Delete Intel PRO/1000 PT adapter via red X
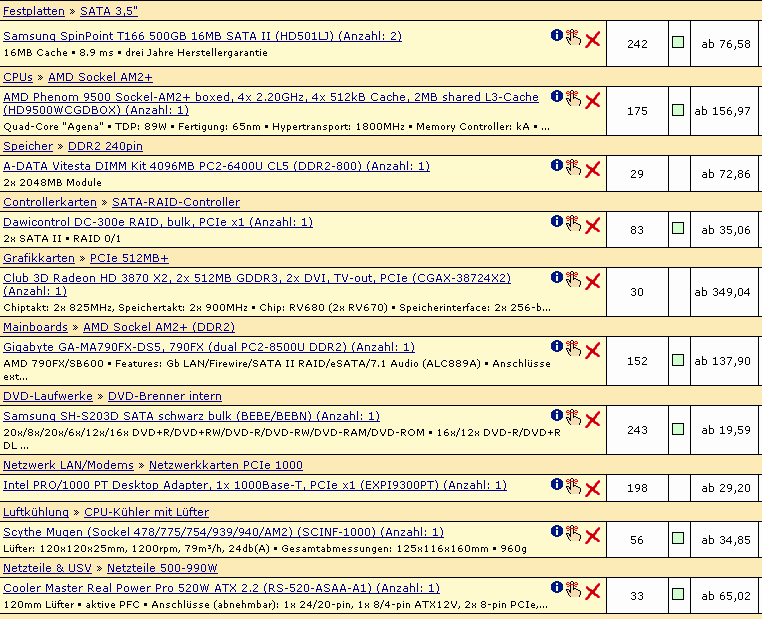762x619 pixels. tap(592, 488)
